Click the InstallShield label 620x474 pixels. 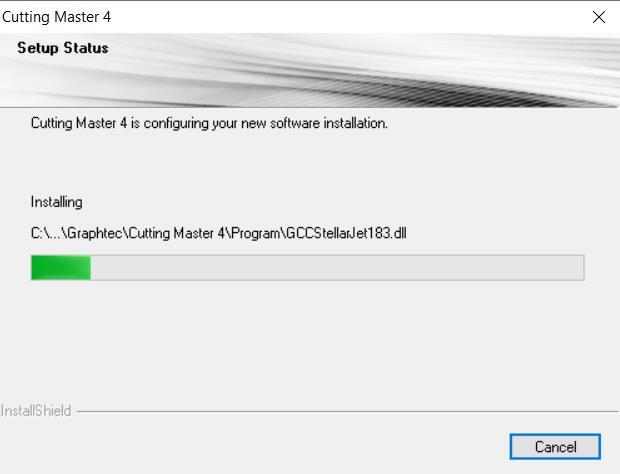[36, 411]
